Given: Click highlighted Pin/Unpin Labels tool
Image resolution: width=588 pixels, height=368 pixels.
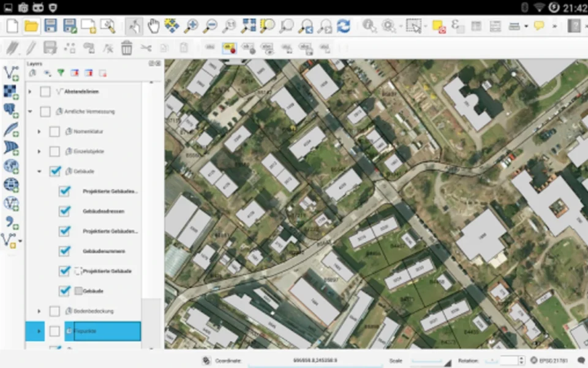Looking at the screenshot, I should pyautogui.click(x=229, y=48).
